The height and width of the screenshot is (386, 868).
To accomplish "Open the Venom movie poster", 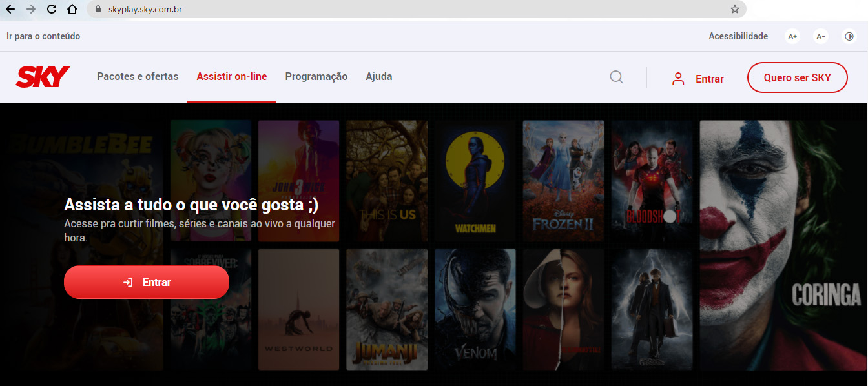I will [475, 309].
